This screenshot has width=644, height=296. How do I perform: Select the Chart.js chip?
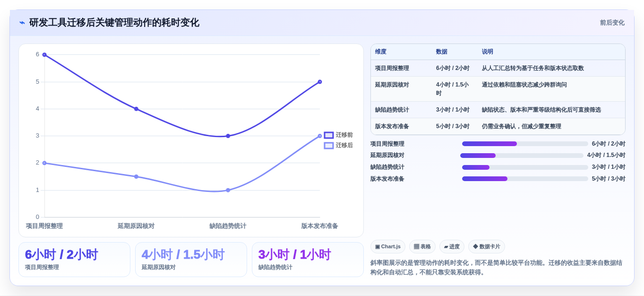point(388,246)
